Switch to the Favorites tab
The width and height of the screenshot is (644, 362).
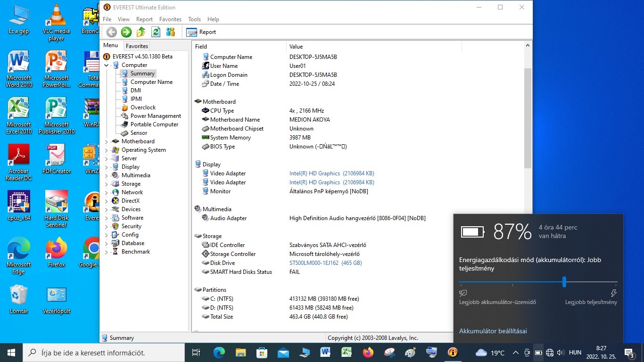(x=137, y=46)
